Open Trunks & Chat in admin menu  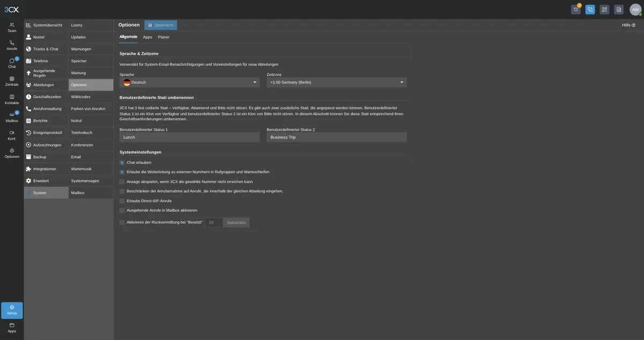point(47,49)
